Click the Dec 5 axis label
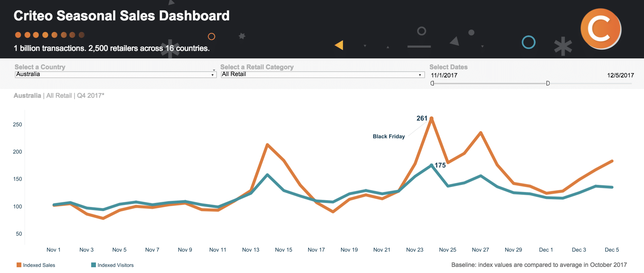Viewport: 644px width, 273px height. coord(612,250)
